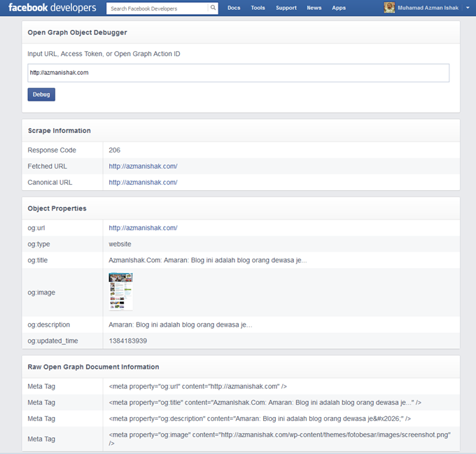The width and height of the screenshot is (476, 454).
Task: Click the facebook developers logo
Action: point(52,8)
